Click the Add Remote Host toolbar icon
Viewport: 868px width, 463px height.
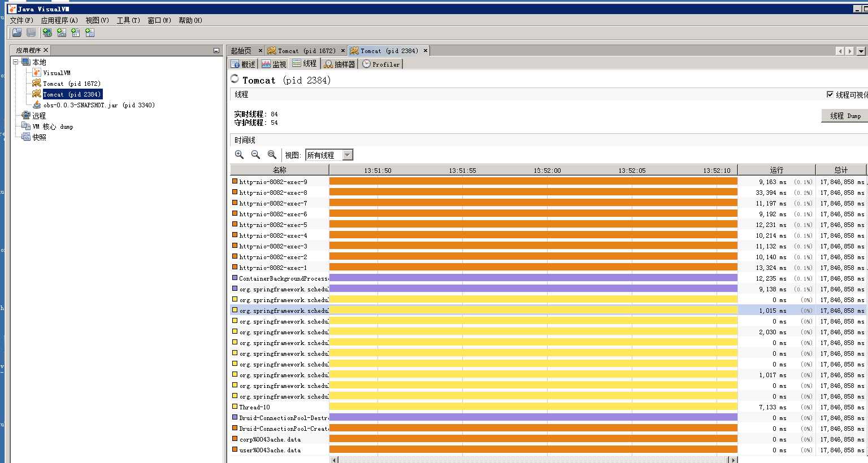[x=47, y=33]
